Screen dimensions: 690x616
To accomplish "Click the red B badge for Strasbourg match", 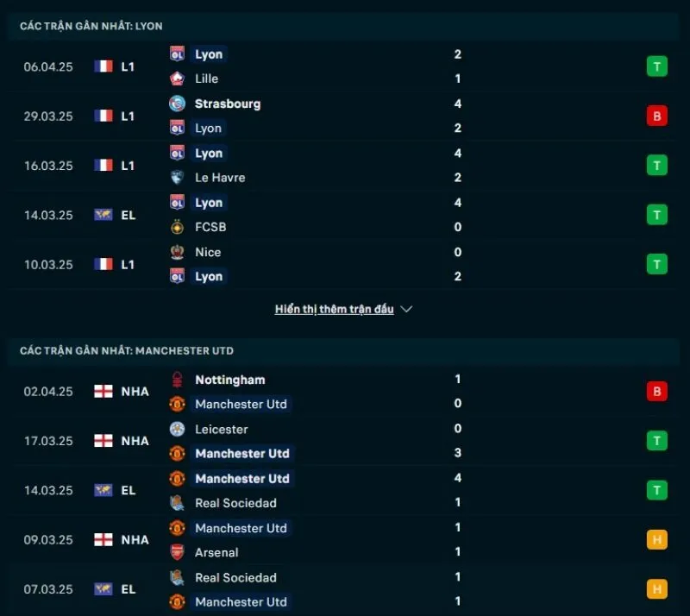I will [x=657, y=116].
